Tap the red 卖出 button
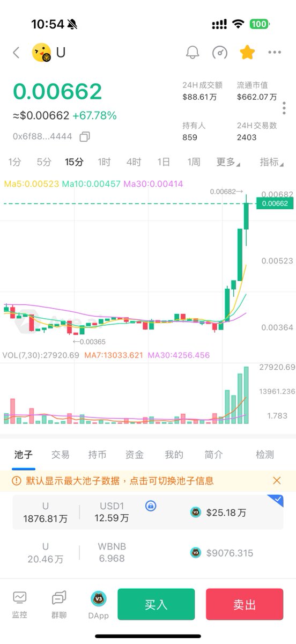Image resolution: width=296 pixels, height=644 pixels. tap(245, 604)
